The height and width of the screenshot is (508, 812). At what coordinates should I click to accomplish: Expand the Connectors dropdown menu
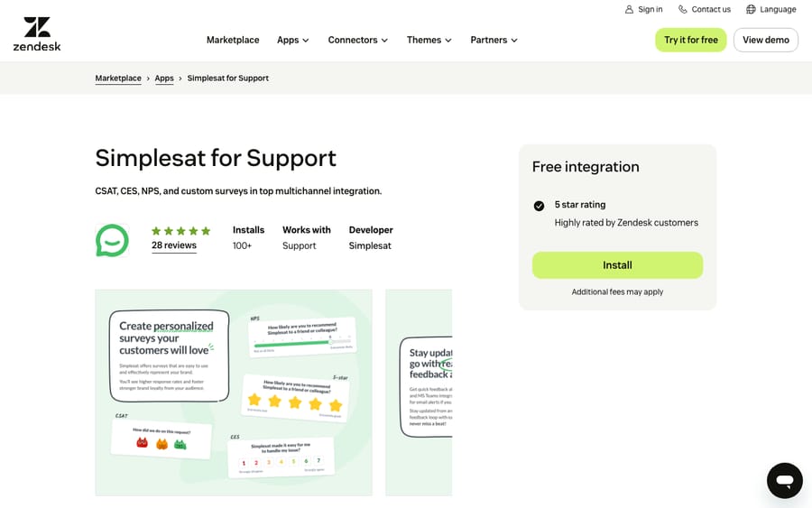click(358, 40)
